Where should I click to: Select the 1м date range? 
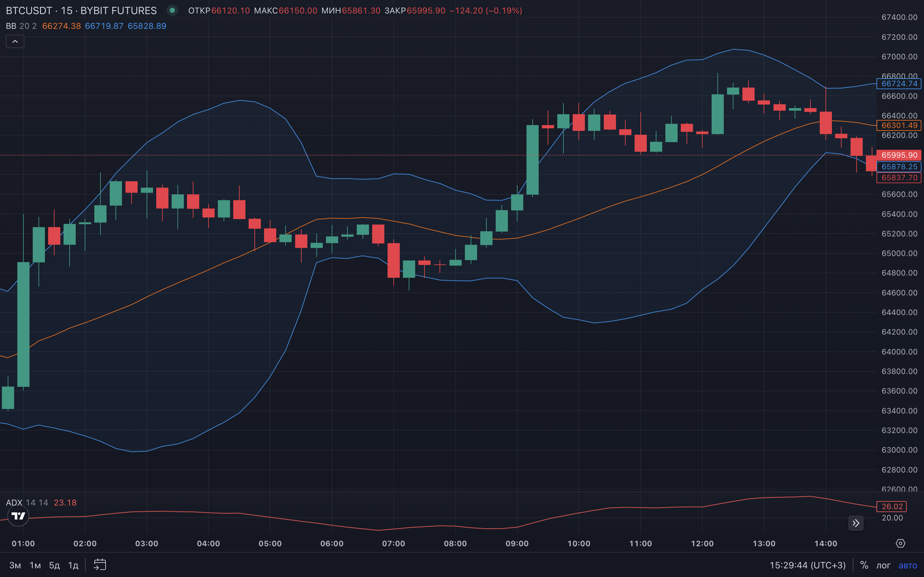tap(35, 565)
